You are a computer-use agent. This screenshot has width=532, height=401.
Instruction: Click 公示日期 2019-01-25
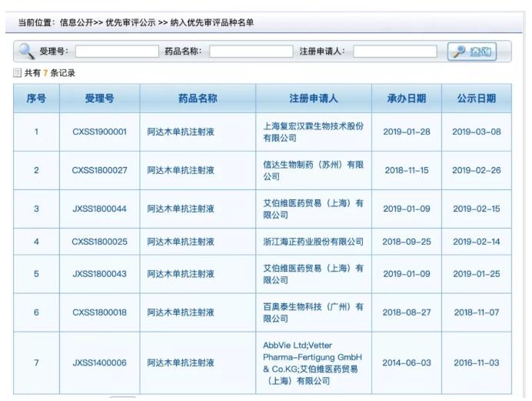pos(477,274)
